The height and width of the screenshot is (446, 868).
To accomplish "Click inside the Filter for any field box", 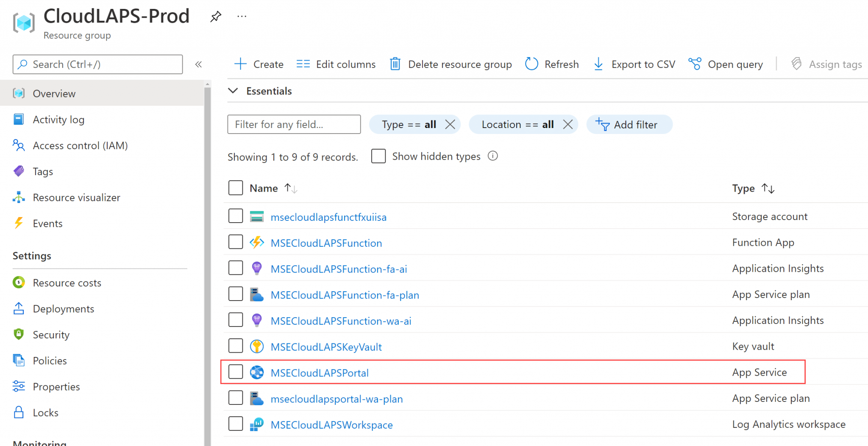I will coord(294,124).
